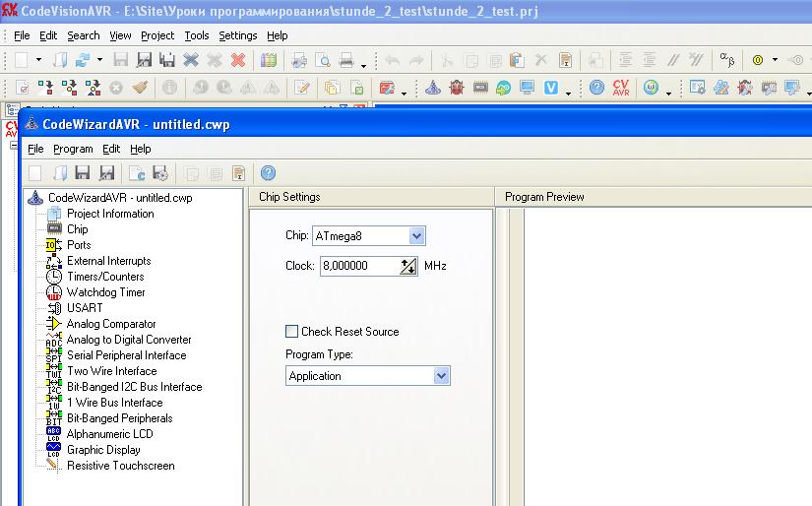The width and height of the screenshot is (812, 506).
Task: Select Timers/Counters in the wizard tree
Action: point(105,277)
